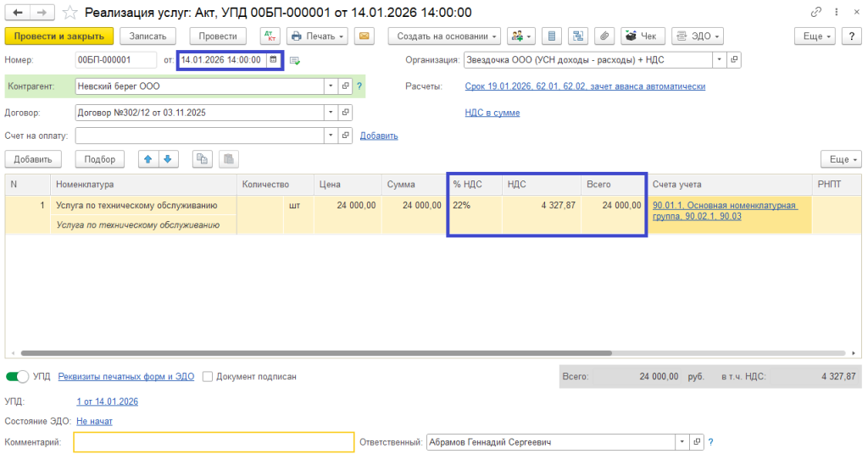Click the Провести и закрыть button
868x454 pixels.
pyautogui.click(x=58, y=36)
